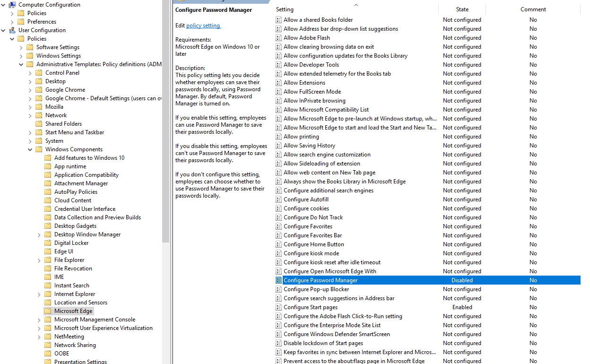Click the Mozilla folder icon
Viewport: 590px width, 364px height.
pyautogui.click(x=39, y=107)
